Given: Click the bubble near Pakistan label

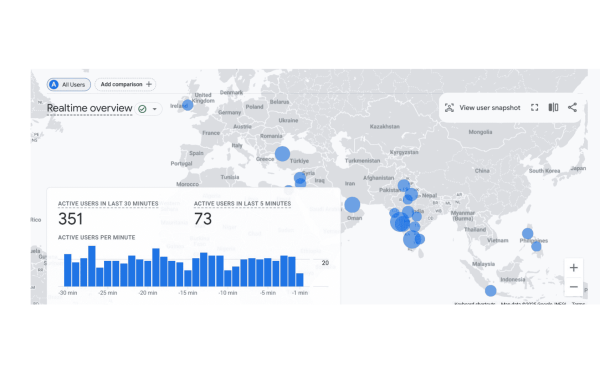Looking at the screenshot, I should click(404, 186).
